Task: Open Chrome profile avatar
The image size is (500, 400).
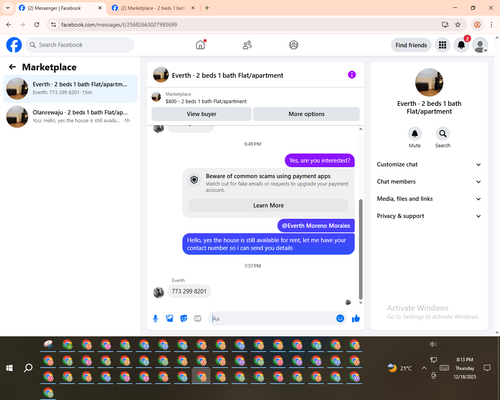Action: pyautogui.click(x=477, y=24)
